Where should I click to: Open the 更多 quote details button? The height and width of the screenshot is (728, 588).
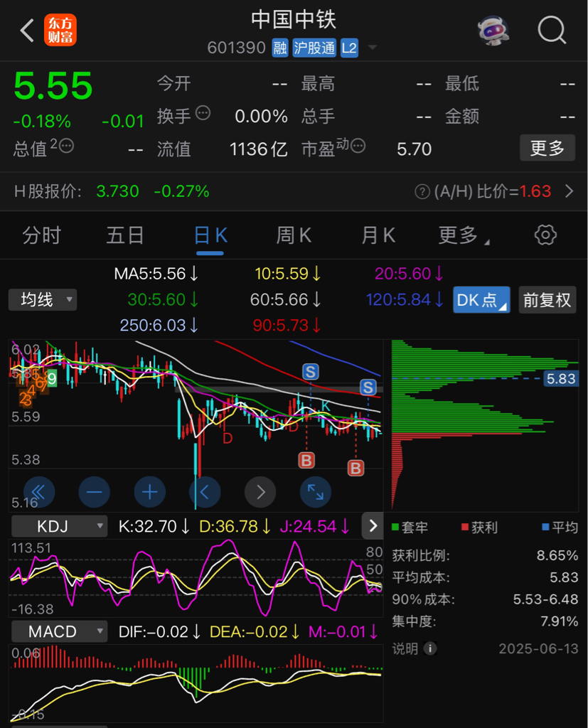tap(547, 148)
